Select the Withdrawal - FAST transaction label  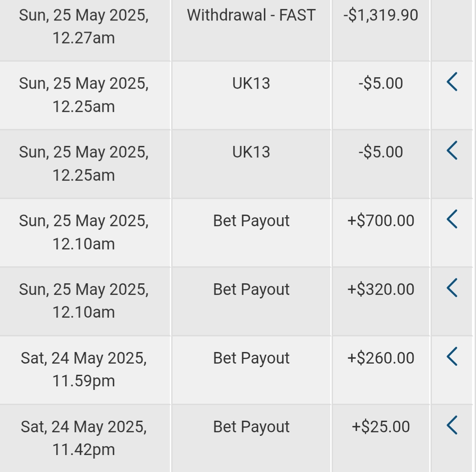251,15
